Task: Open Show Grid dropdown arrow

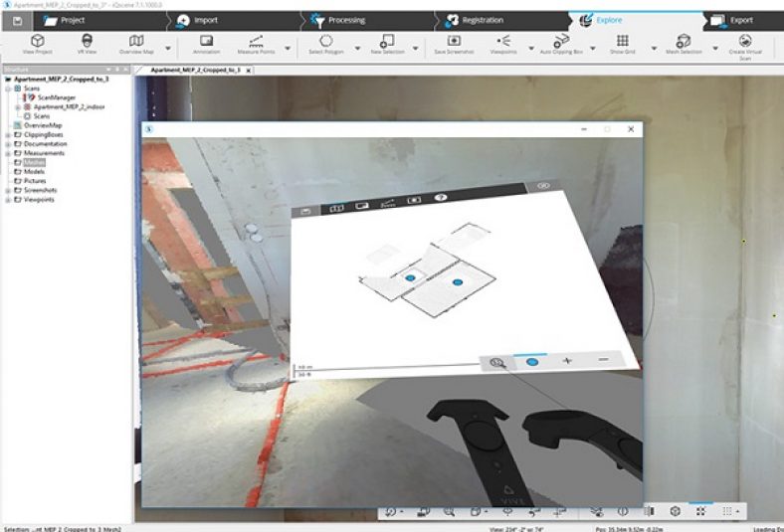Action: pos(654,49)
